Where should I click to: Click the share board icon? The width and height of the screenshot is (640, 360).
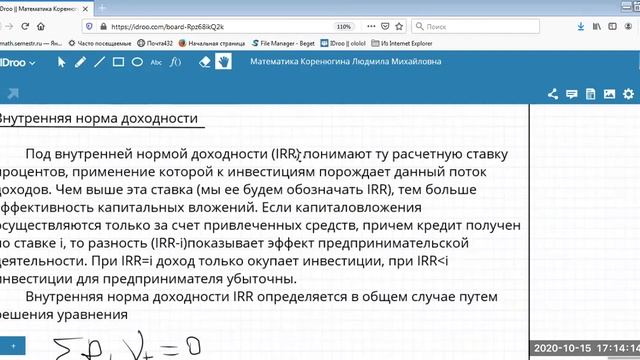point(553,94)
